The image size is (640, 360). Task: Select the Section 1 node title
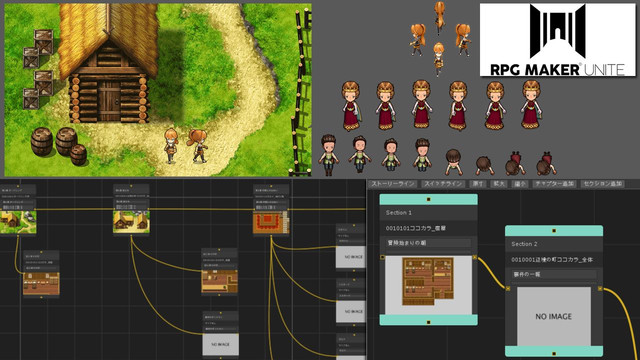tap(399, 213)
